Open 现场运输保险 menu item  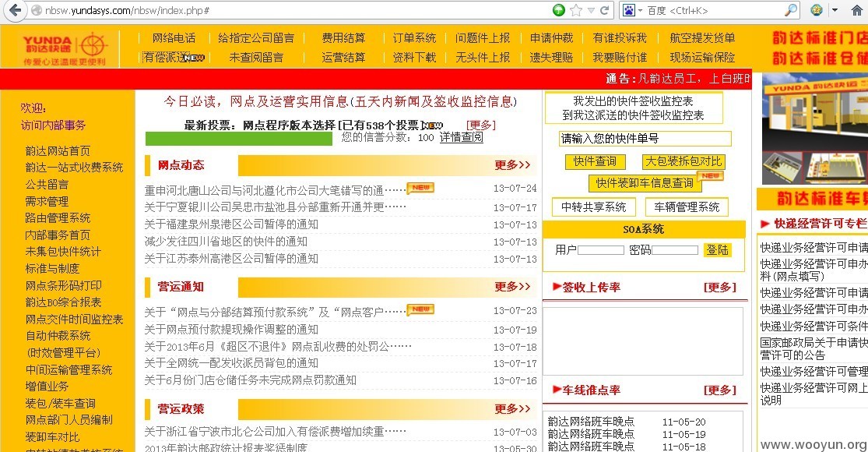(702, 58)
